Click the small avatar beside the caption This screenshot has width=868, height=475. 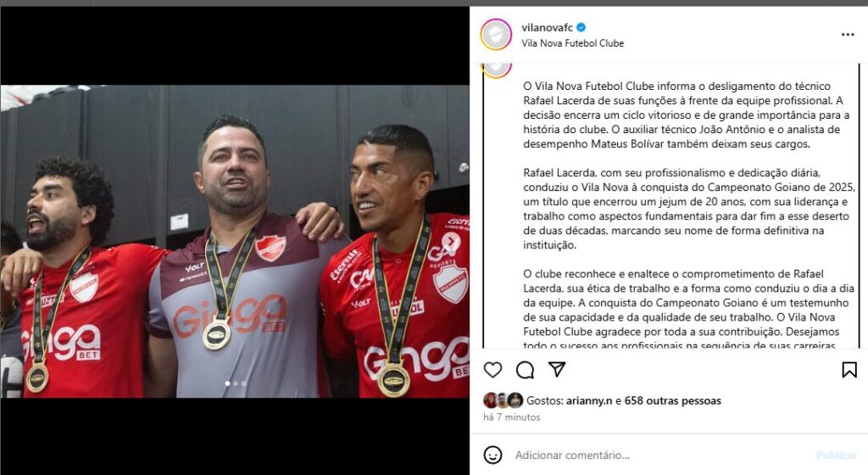pos(496,68)
